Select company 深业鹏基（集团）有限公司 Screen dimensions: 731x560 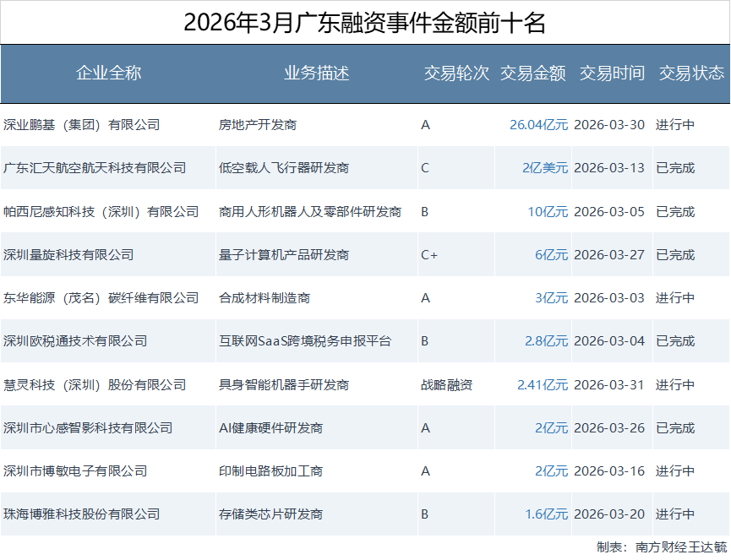pyautogui.click(x=81, y=125)
